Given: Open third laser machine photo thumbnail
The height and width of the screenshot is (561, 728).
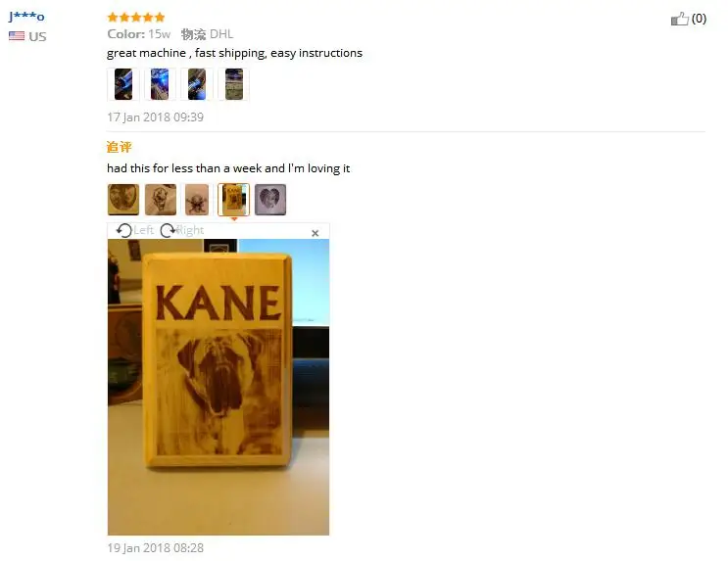Looking at the screenshot, I should (x=196, y=84).
